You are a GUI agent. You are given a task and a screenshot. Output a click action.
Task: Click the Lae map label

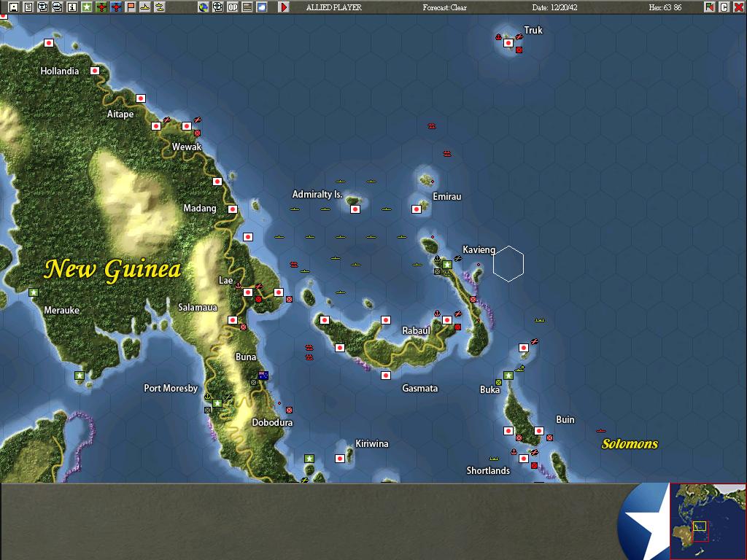point(226,280)
